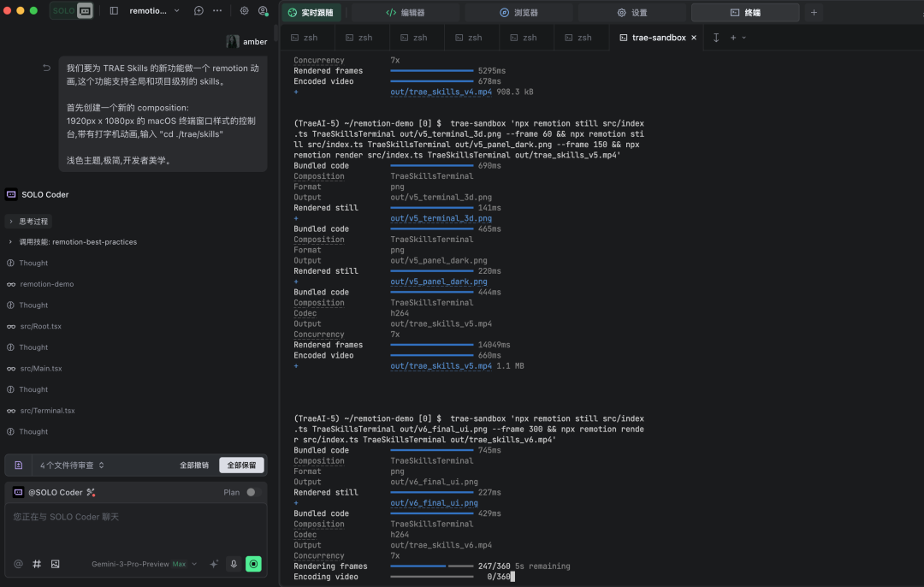
Task: Toggle the sidebar layout panel icon
Action: [114, 11]
